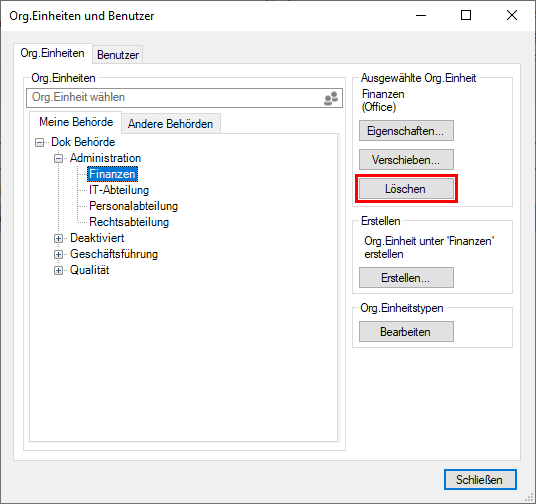536x504 pixels.
Task: Expand the Geschäftsführung node
Action: click(x=58, y=254)
